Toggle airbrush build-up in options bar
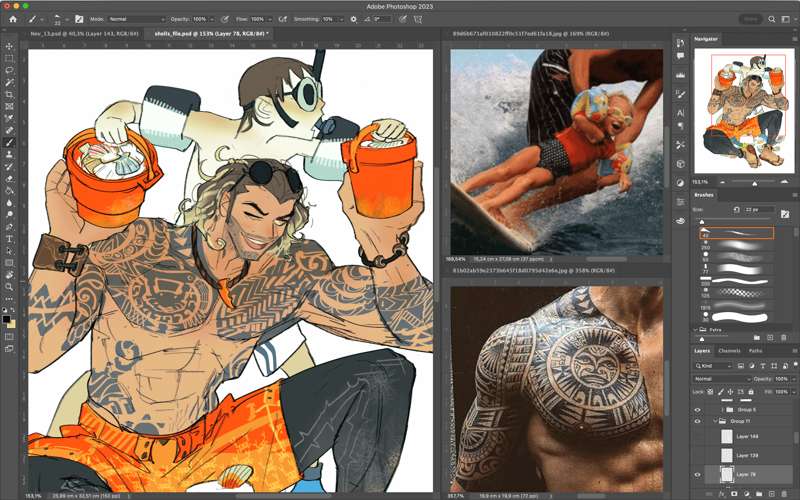The width and height of the screenshot is (800, 500). tap(283, 19)
